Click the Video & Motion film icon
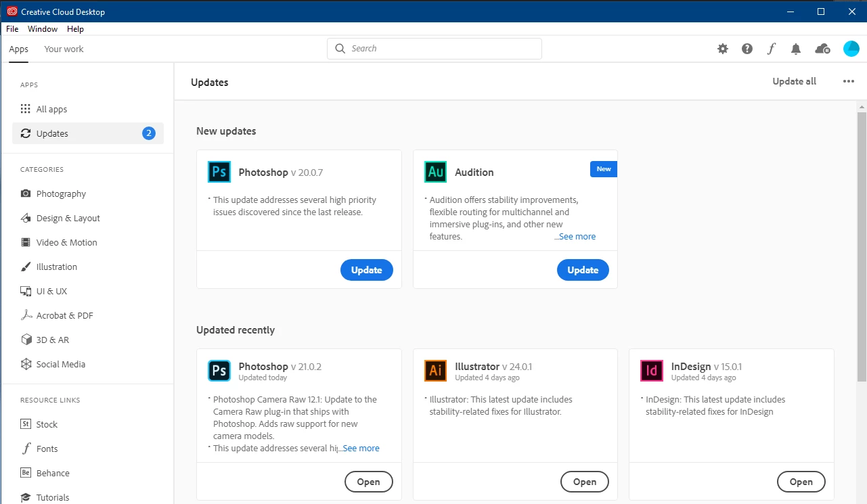This screenshot has height=504, width=867. [26, 242]
